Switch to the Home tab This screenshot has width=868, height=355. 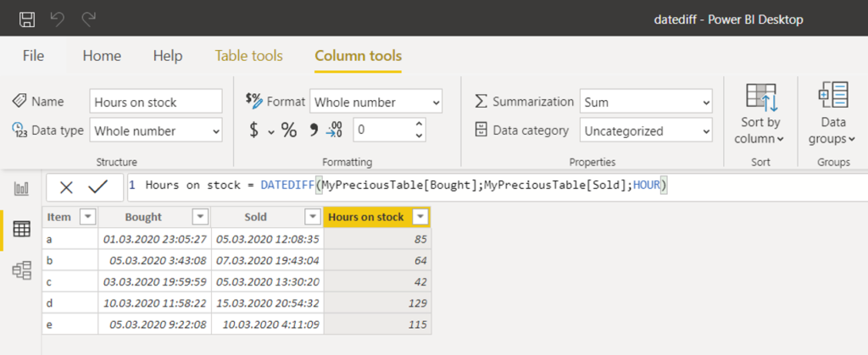[x=102, y=56]
